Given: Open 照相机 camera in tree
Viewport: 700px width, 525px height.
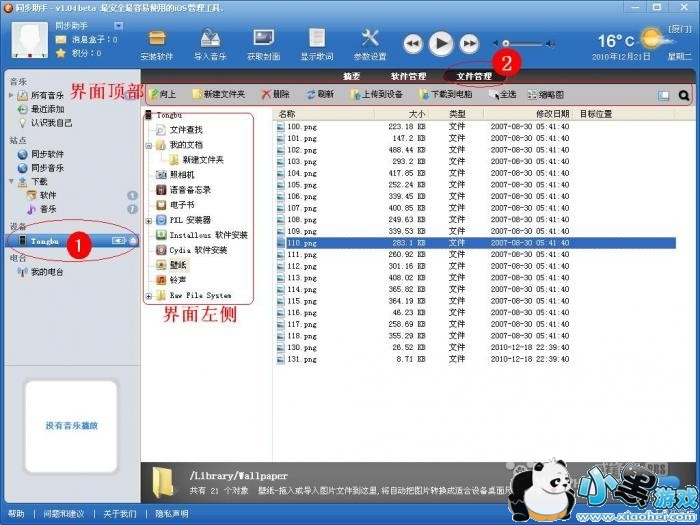Looking at the screenshot, I should [182, 175].
